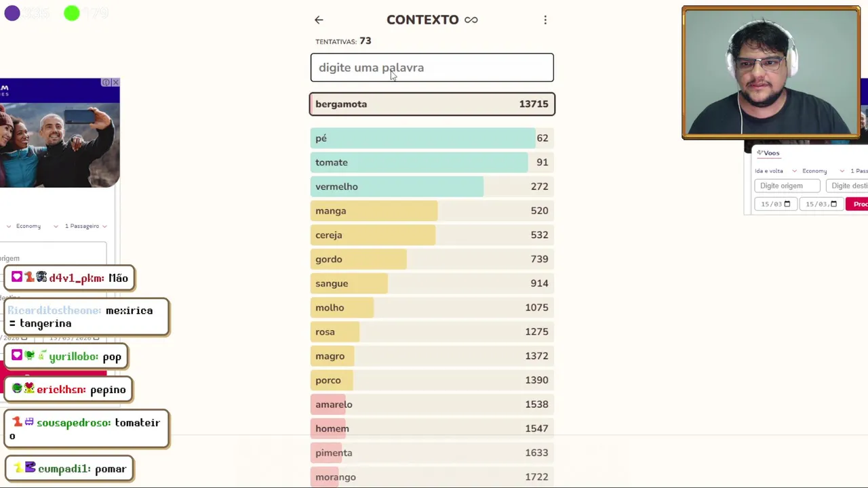
Task: Click the purple circle score indicator
Action: coord(12,14)
